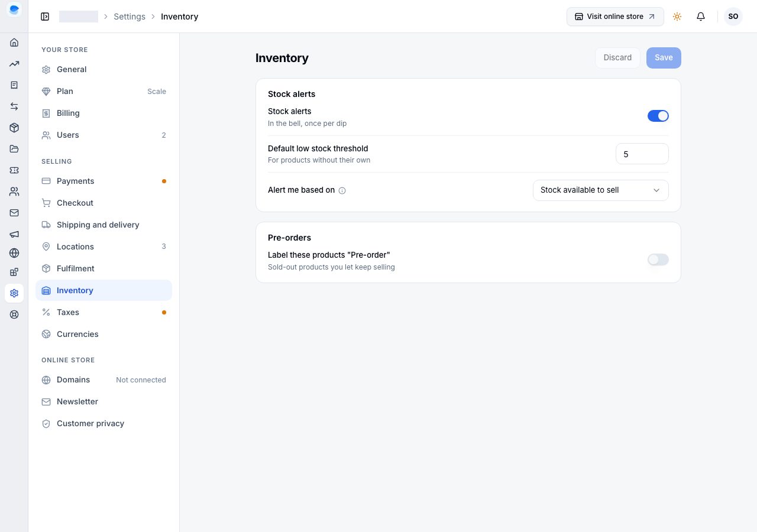Image resolution: width=757 pixels, height=532 pixels.
Task: Open the home icon in left rail
Action: point(14,43)
